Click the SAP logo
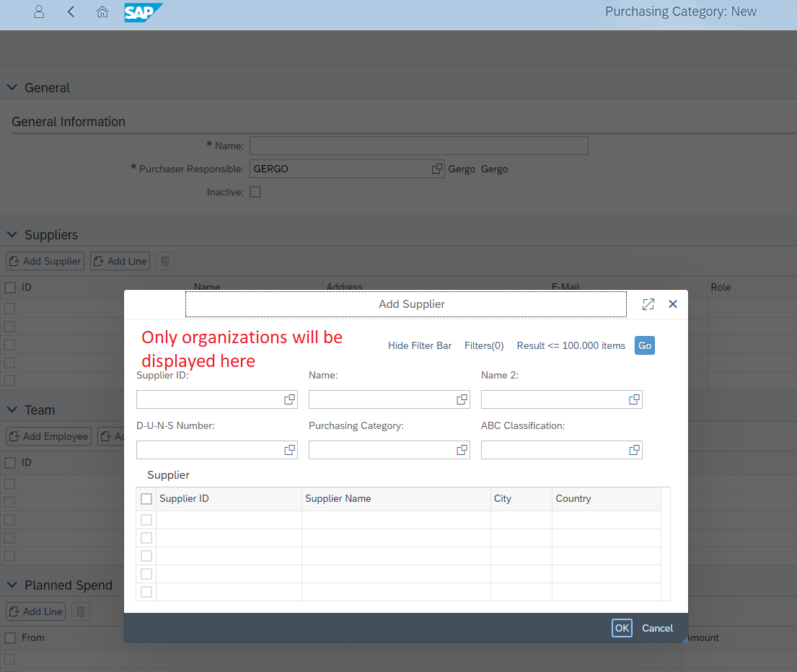The image size is (797, 672). click(144, 12)
